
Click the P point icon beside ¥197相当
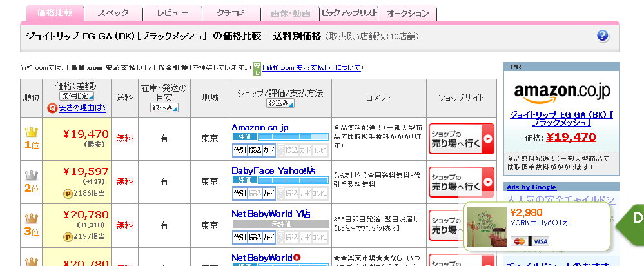click(68, 236)
